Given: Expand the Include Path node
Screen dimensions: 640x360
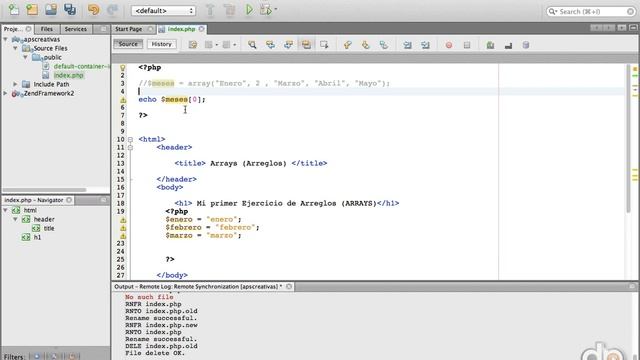Looking at the screenshot, I should click(x=16, y=84).
